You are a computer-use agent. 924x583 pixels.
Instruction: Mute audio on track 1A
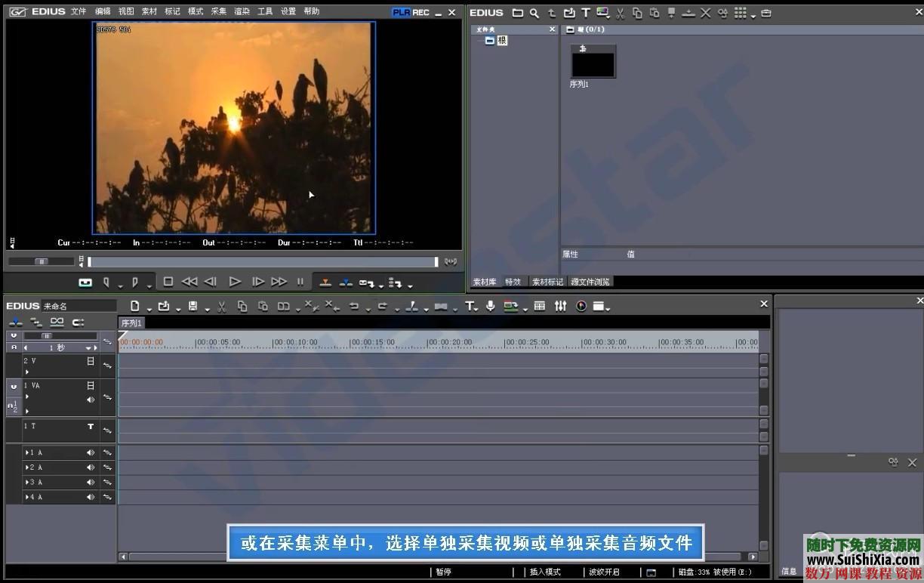coord(91,452)
